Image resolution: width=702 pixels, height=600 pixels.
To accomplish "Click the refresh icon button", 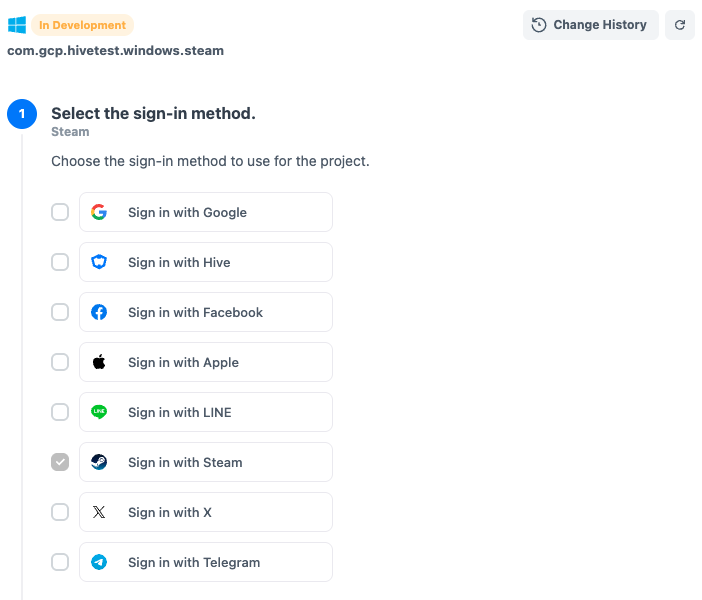I will pyautogui.click(x=680, y=25).
